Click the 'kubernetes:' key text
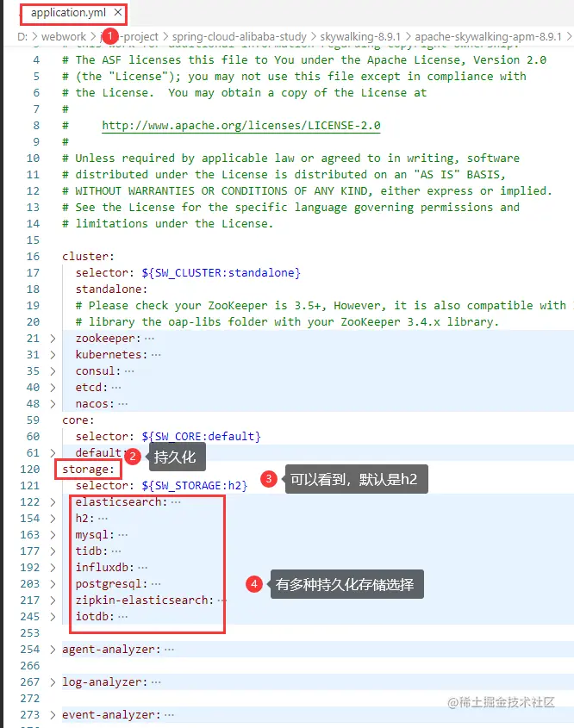The image size is (574, 728). click(111, 355)
